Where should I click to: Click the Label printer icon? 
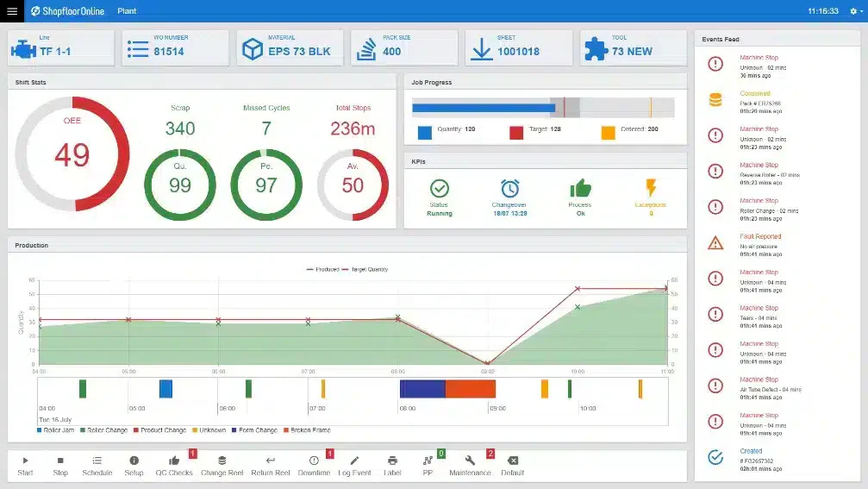[x=392, y=461]
